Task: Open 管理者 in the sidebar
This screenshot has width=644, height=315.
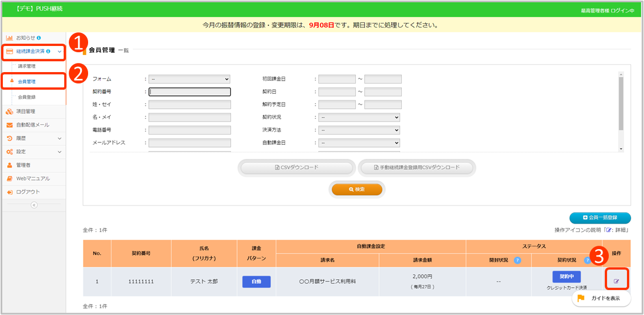Action: pos(23,165)
